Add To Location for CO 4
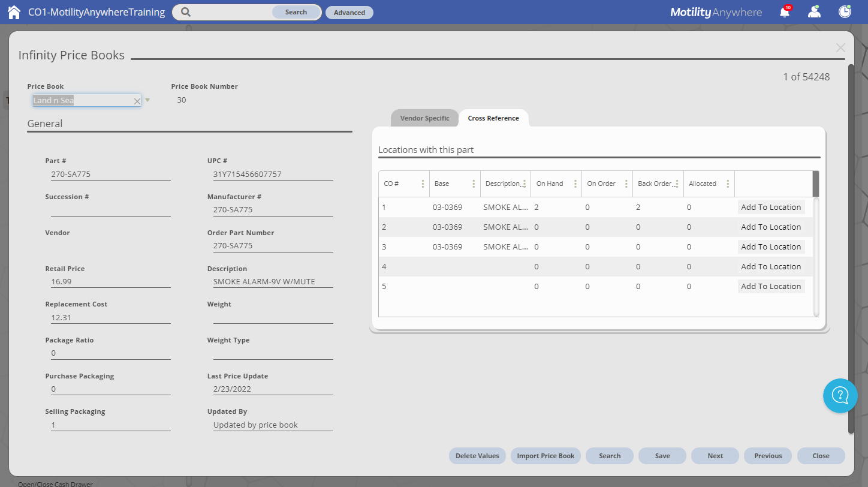Screen dimensions: 868x487 [771, 266]
